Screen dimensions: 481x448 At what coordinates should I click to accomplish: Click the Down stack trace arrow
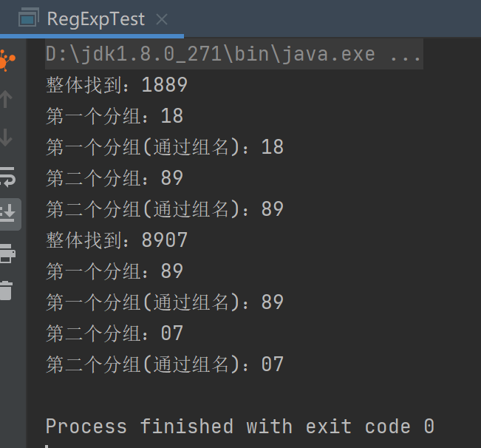(7, 138)
